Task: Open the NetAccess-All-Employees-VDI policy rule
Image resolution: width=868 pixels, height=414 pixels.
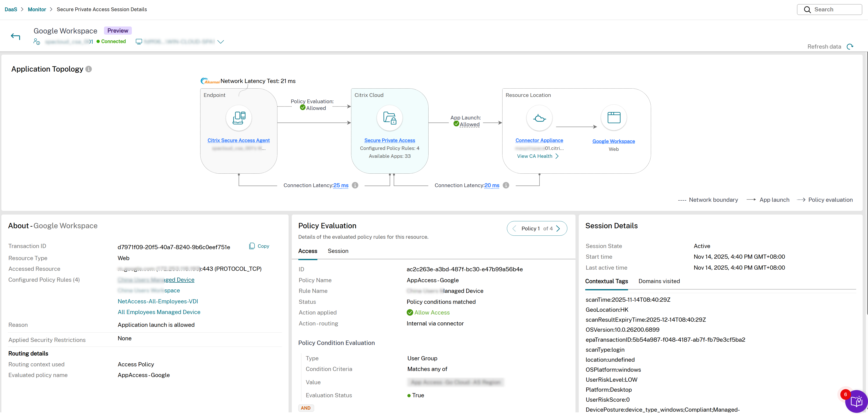Action: click(158, 301)
